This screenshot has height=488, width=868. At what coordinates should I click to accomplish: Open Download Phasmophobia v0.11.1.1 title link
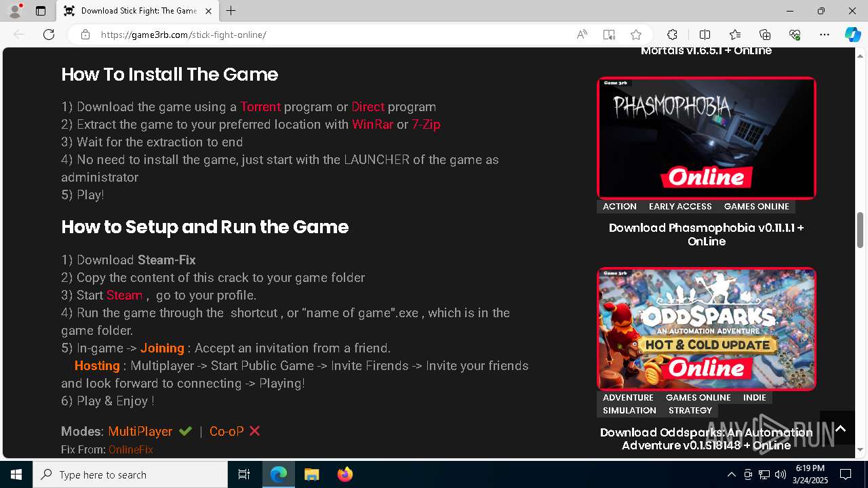(x=707, y=235)
